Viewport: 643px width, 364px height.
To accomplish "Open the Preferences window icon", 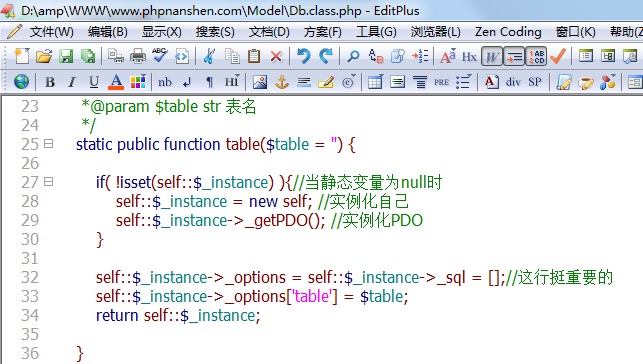I will (630, 56).
